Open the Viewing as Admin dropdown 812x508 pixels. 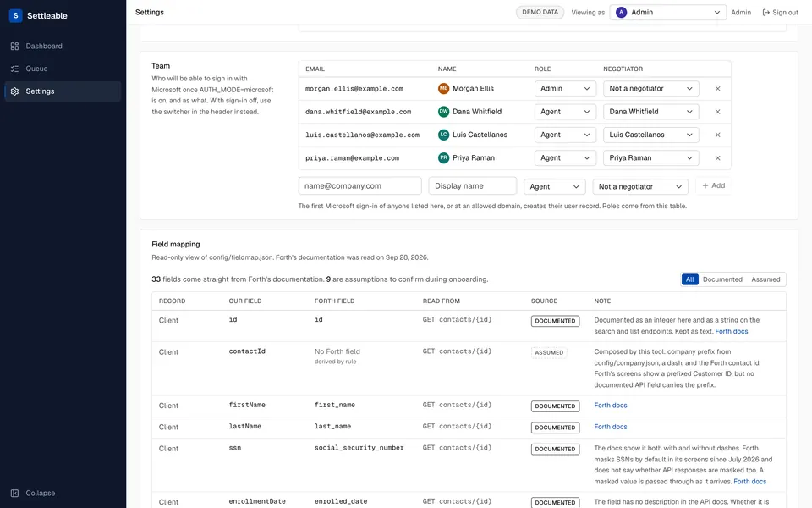(668, 12)
